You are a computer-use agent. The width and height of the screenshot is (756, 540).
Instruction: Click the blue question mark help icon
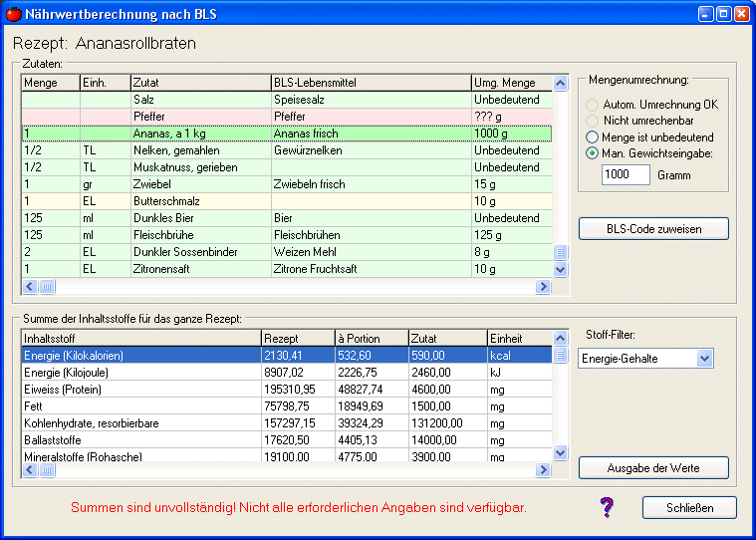coord(607,507)
